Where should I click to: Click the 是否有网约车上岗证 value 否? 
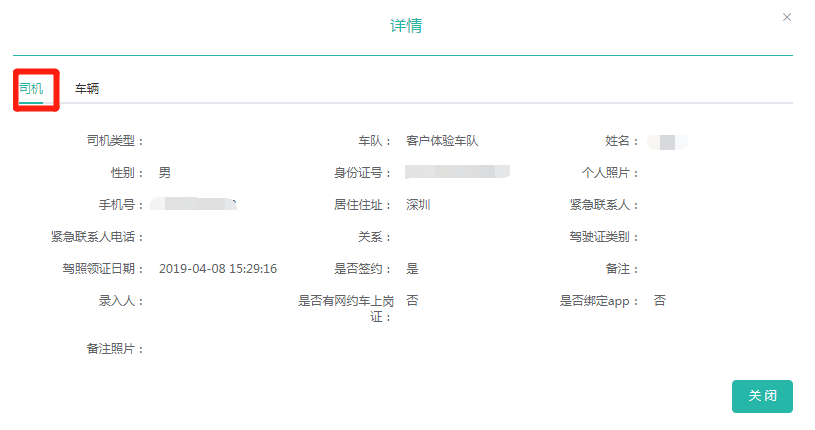coord(412,301)
